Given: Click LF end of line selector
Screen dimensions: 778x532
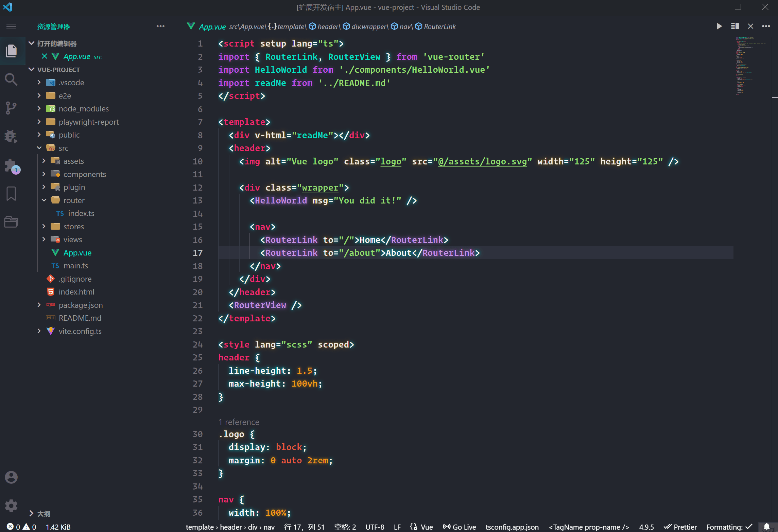Looking at the screenshot, I should coord(397,527).
